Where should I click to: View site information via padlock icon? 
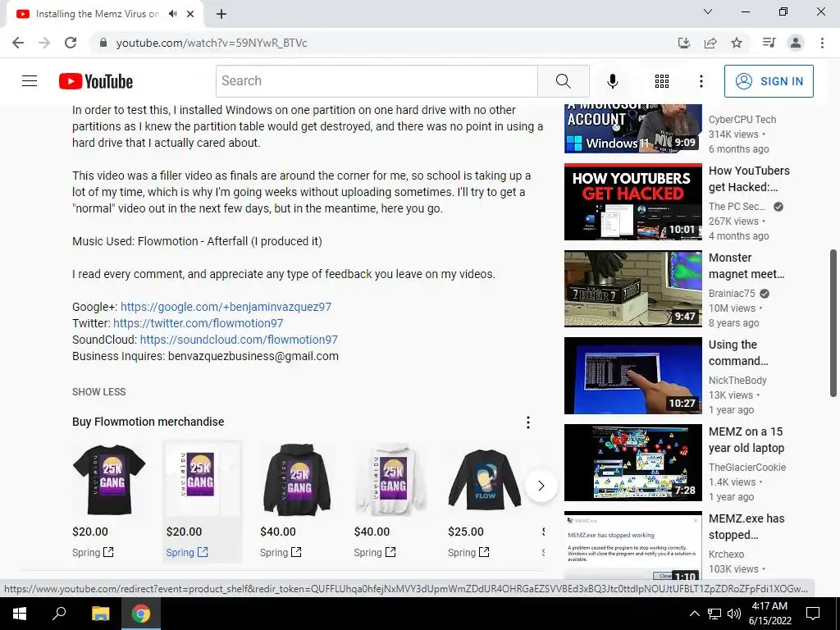click(104, 43)
